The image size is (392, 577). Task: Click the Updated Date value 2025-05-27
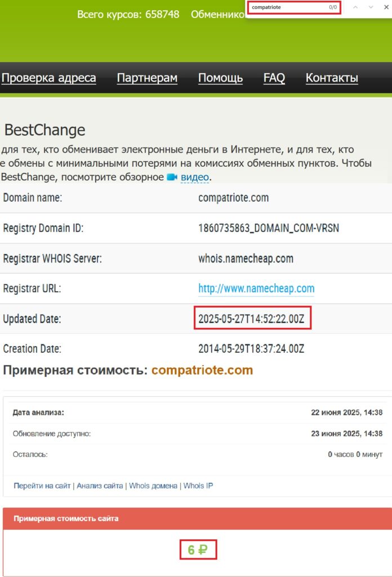[x=251, y=318]
